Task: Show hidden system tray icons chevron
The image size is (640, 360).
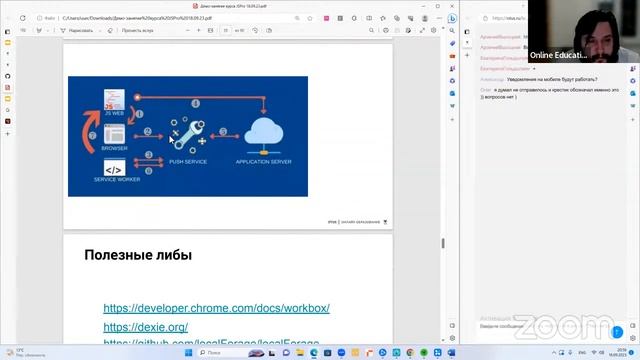Action: tap(554, 353)
